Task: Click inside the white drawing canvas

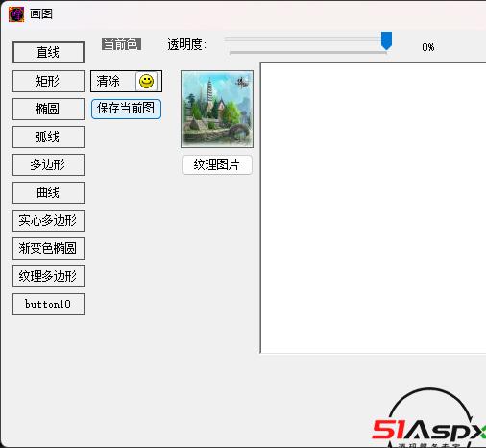Action: coord(373,208)
